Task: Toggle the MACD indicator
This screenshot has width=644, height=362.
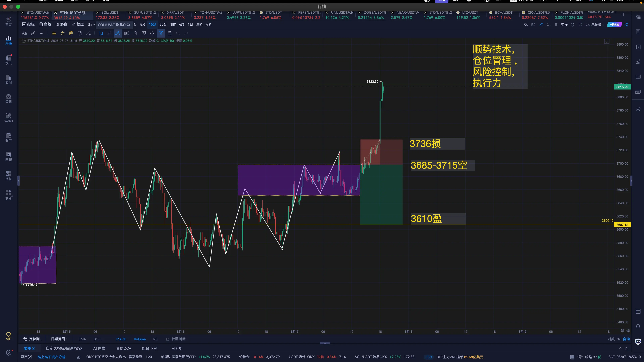Action: point(121,339)
